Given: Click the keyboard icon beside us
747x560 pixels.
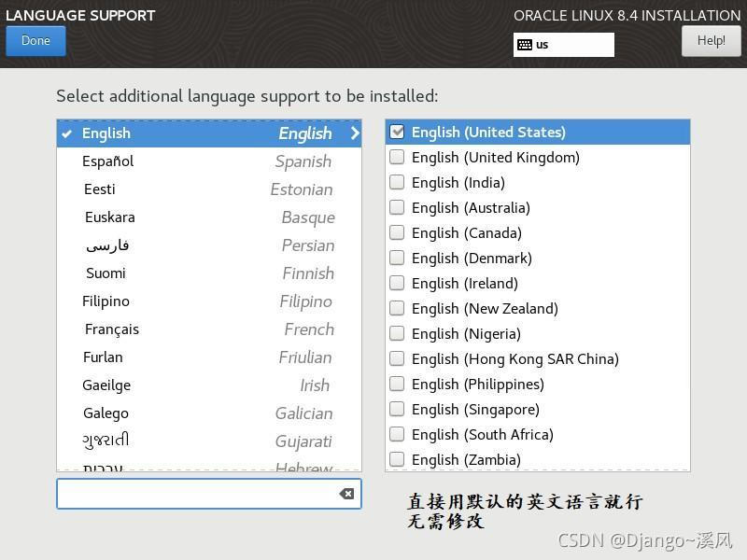Looking at the screenshot, I should tap(525, 45).
